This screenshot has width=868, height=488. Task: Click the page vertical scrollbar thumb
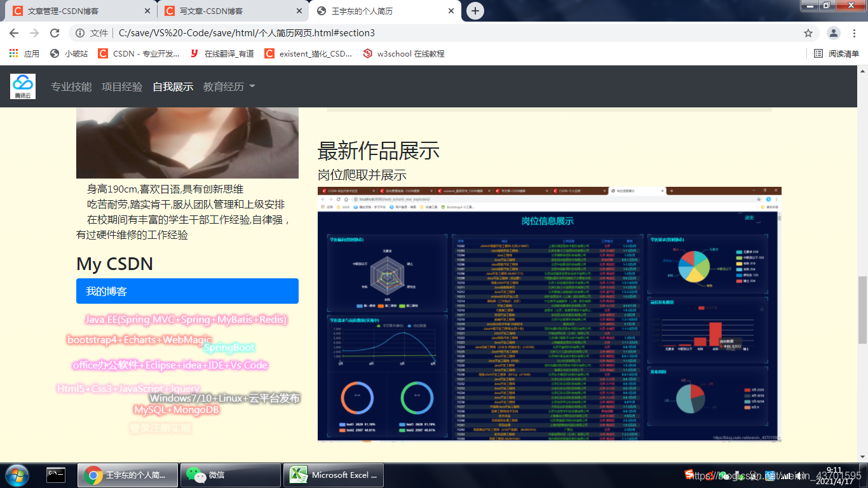862,310
